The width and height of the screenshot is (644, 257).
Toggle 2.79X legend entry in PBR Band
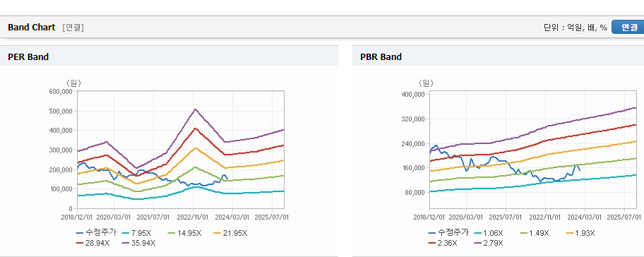click(x=489, y=243)
